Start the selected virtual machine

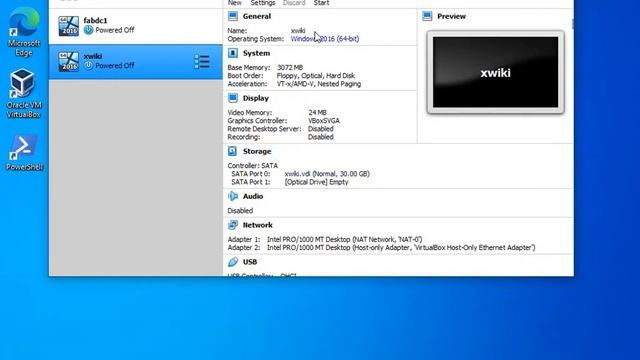pyautogui.click(x=321, y=3)
